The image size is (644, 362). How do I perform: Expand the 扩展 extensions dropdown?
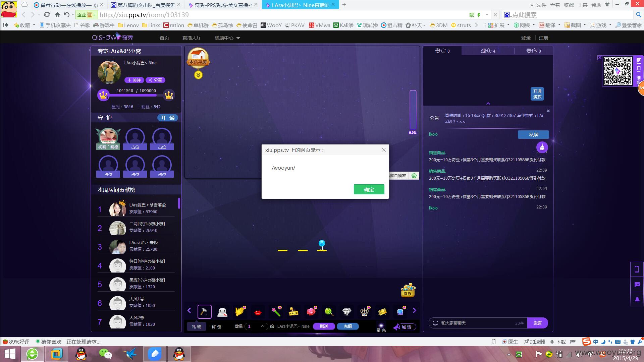tap(508, 25)
